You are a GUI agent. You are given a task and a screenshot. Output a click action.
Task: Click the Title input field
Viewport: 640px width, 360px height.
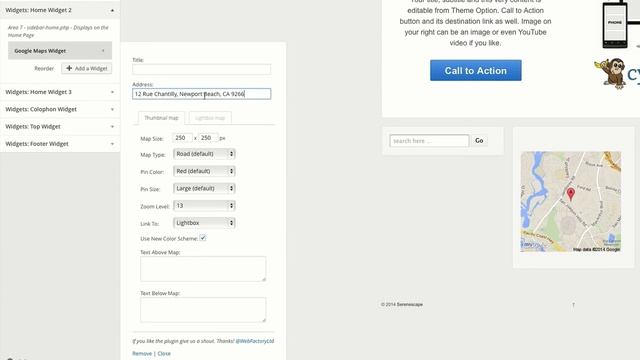point(201,69)
